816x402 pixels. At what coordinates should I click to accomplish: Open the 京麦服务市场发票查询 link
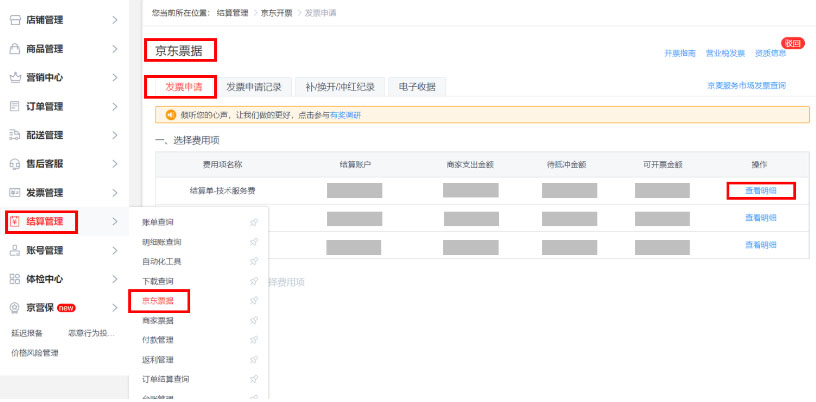(x=746, y=85)
